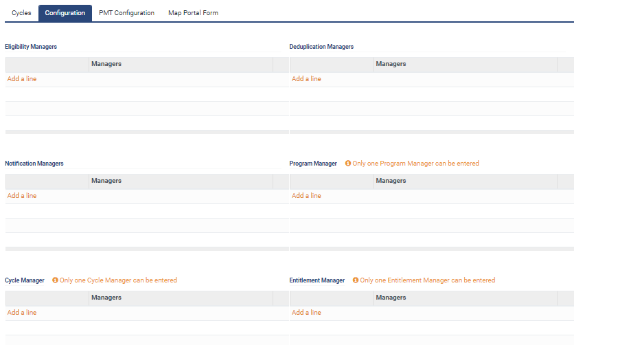Switch to the PMT Configuration tab
The width and height of the screenshot is (644, 345).
point(126,13)
